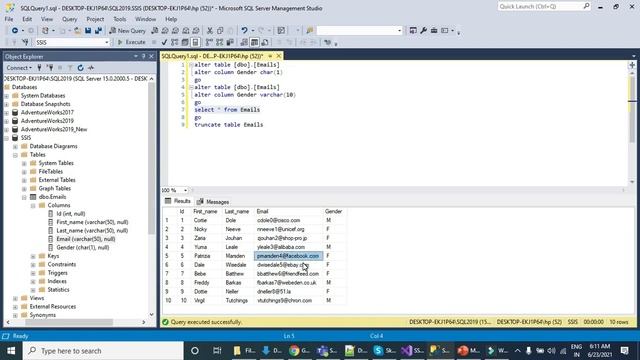
Task: Click Filter icon in Object Explorer toolbar
Action: point(70,68)
